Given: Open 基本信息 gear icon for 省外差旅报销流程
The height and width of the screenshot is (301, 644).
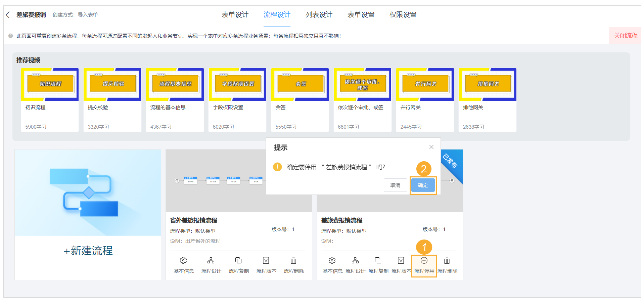Looking at the screenshot, I should tap(183, 261).
